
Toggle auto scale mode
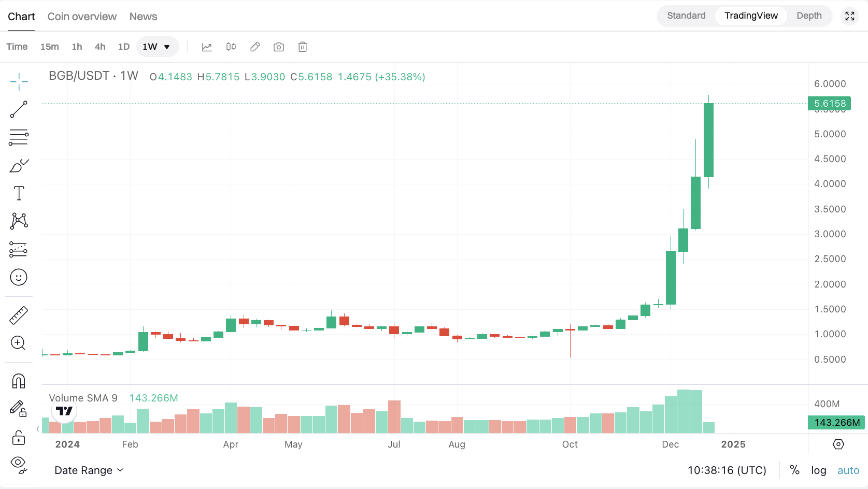(x=848, y=470)
